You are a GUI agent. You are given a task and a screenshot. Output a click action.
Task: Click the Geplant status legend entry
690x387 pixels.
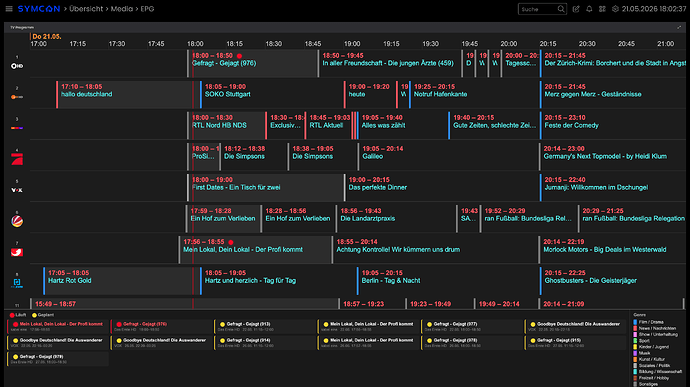coord(43,315)
